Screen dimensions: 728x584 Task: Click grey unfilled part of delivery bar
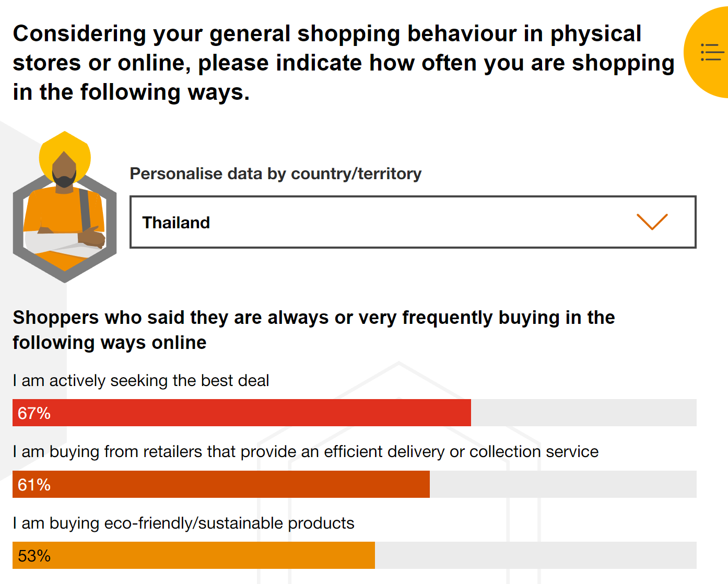563,484
